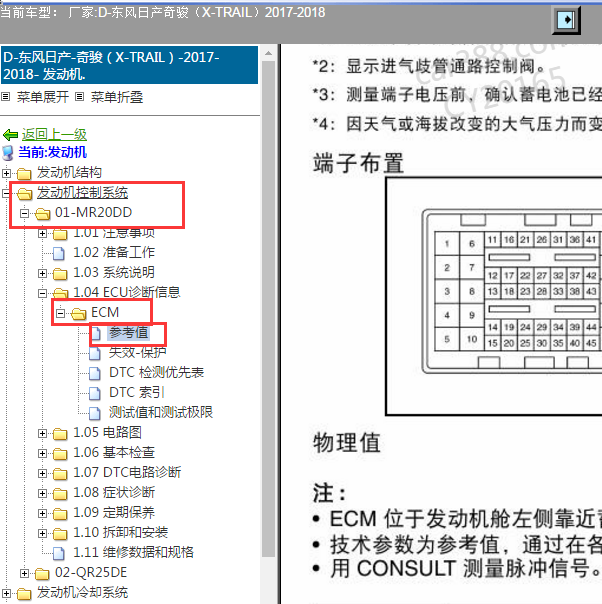Click the 1.05 电路图 folder icon
Image resolution: width=602 pixels, height=604 pixels.
[x=60, y=434]
